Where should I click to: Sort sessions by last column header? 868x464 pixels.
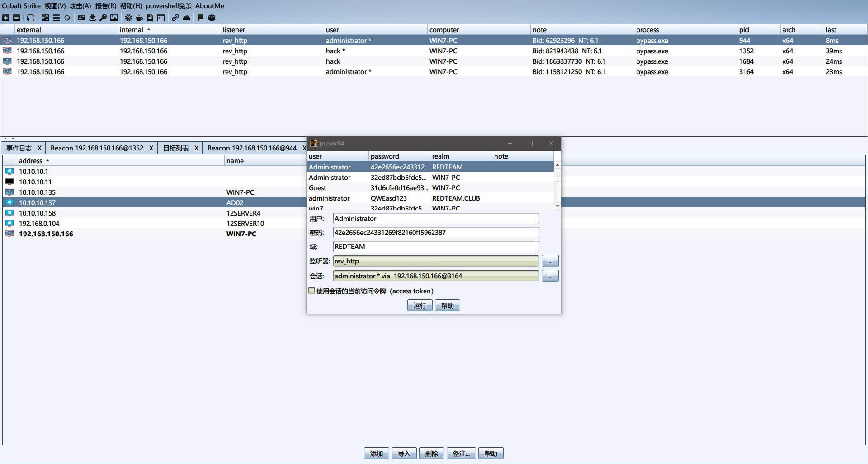coord(844,30)
